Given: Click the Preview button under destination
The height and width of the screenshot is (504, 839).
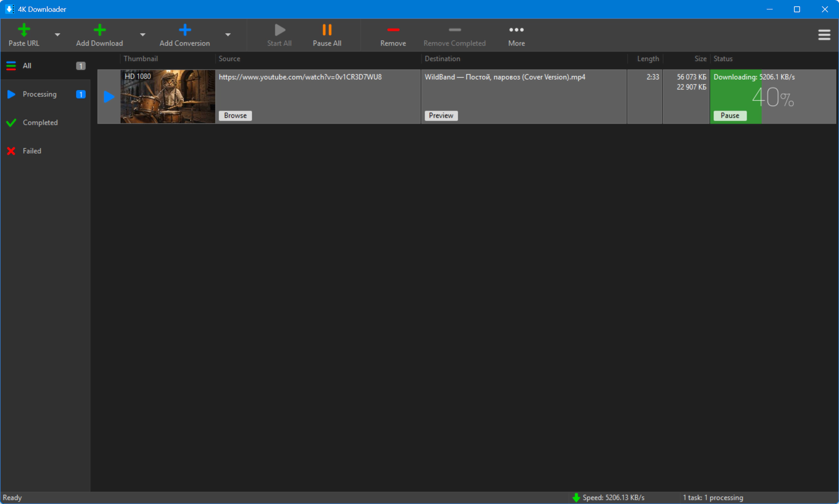Looking at the screenshot, I should 441,116.
